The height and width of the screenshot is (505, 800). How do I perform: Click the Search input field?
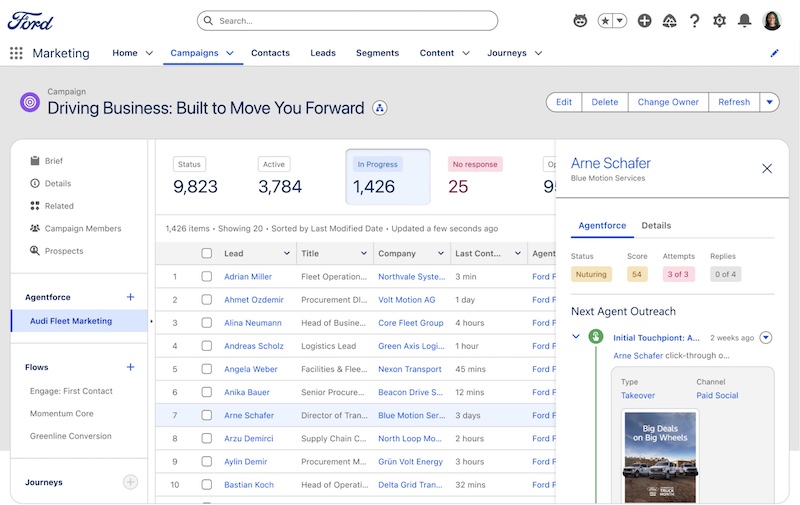click(x=347, y=21)
